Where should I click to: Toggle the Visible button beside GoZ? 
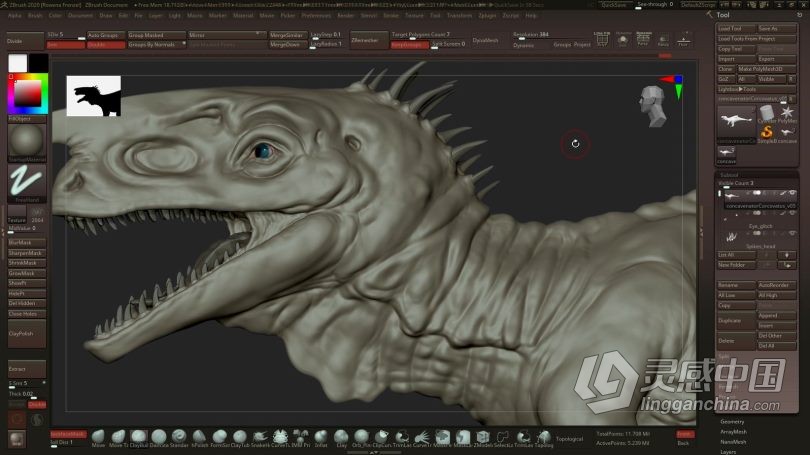click(771, 79)
